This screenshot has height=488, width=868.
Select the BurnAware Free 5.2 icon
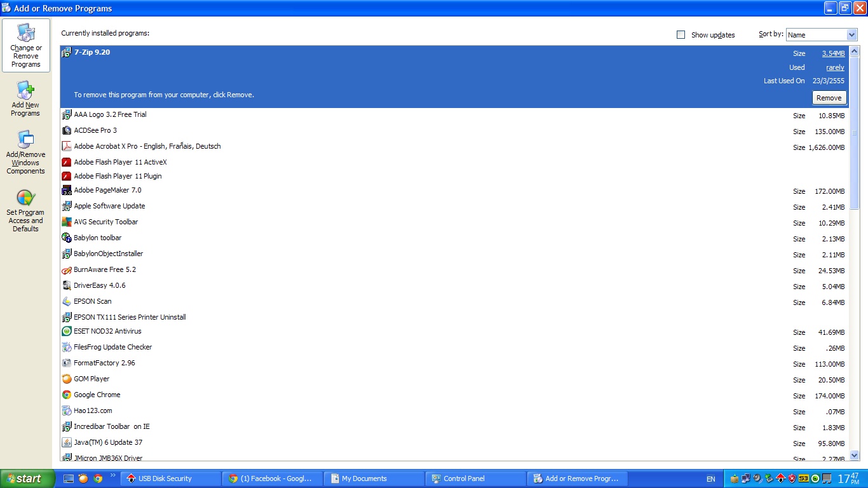67,270
